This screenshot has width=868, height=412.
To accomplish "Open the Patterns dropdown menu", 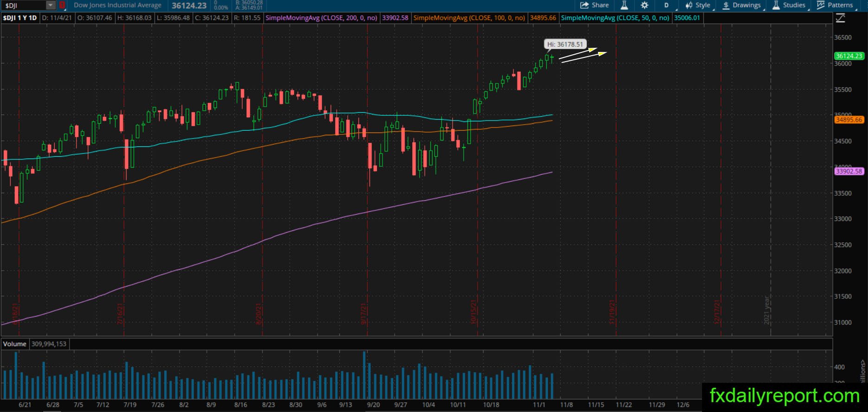I will coord(836,5).
